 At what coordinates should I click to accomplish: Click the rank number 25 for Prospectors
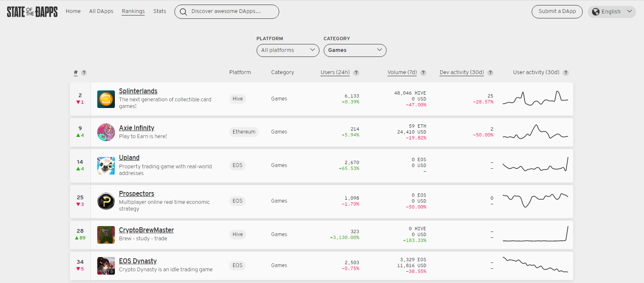(80, 198)
